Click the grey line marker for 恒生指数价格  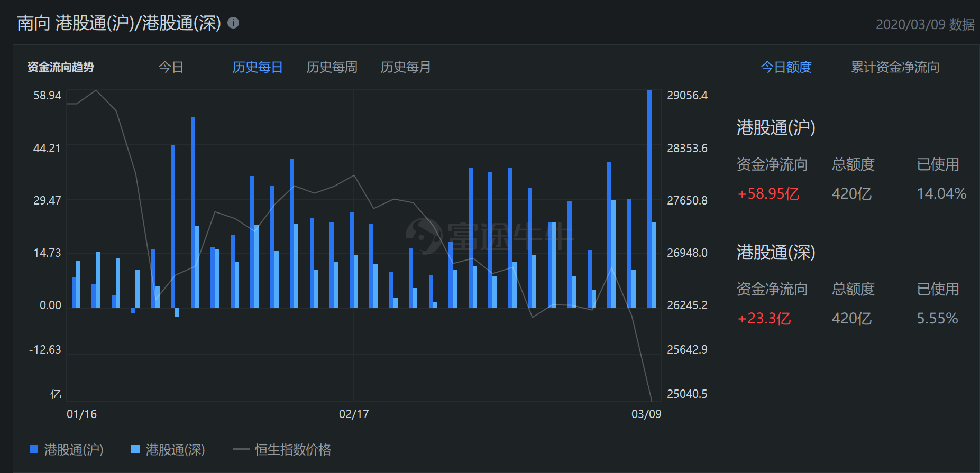241,450
